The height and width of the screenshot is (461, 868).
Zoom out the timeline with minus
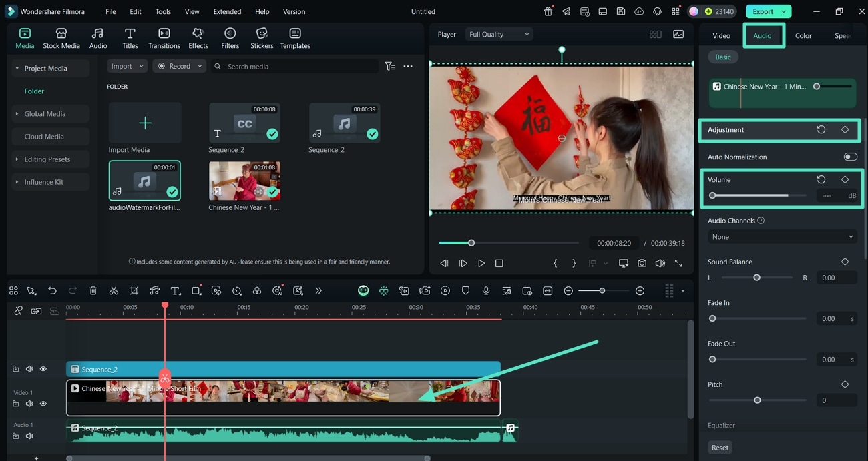coord(568,291)
